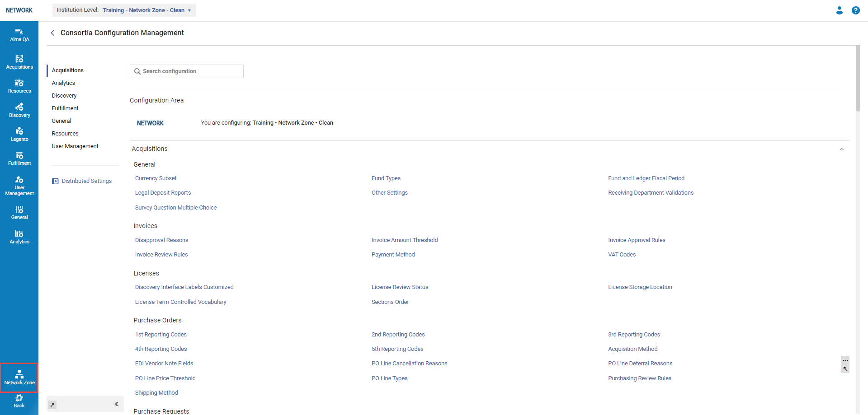Screen dimensions: 868x415
Task: Open the Resources sidebar icon
Action: tap(19, 86)
